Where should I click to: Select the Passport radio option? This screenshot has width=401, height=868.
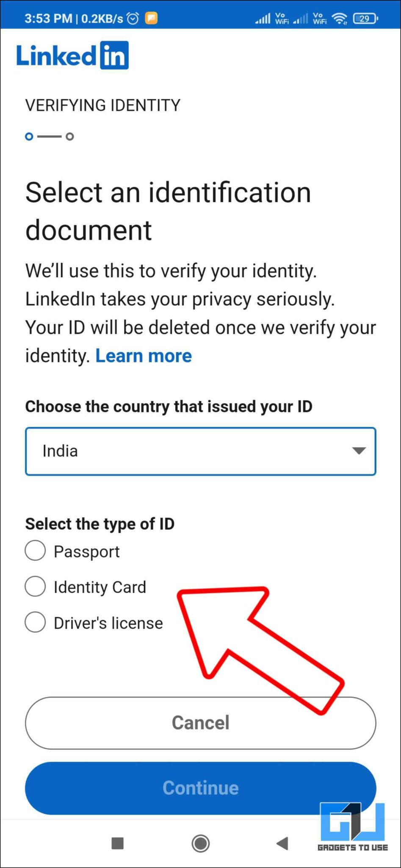point(35,551)
